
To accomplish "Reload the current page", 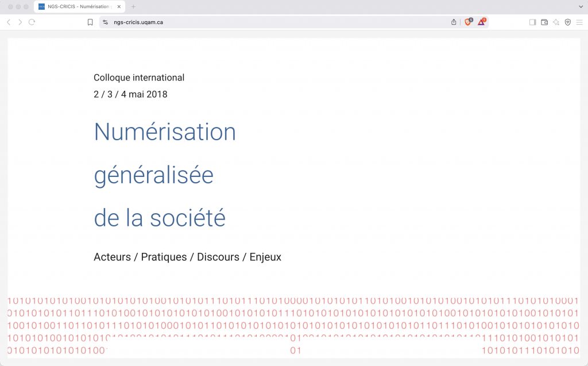I will coord(32,22).
